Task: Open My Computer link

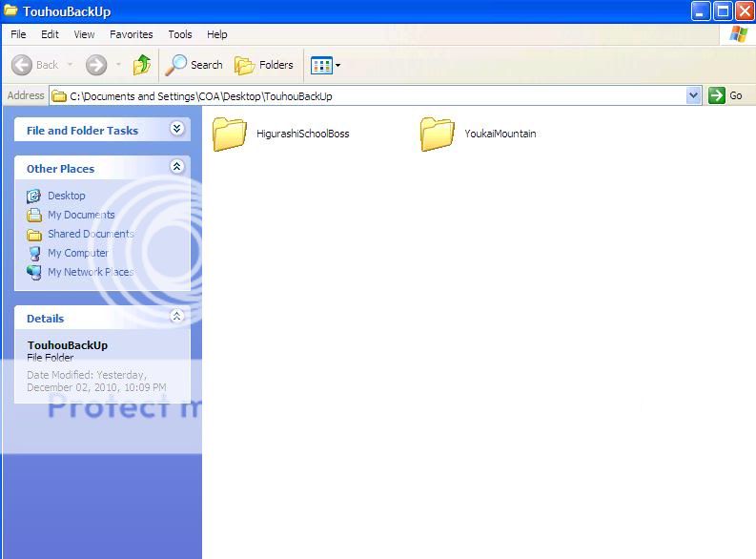Action: 77,253
